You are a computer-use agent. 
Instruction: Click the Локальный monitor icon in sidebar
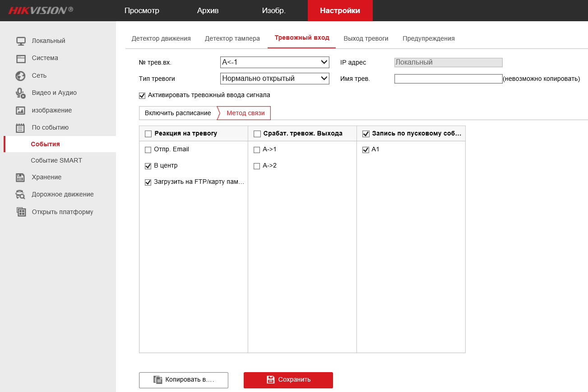21,41
